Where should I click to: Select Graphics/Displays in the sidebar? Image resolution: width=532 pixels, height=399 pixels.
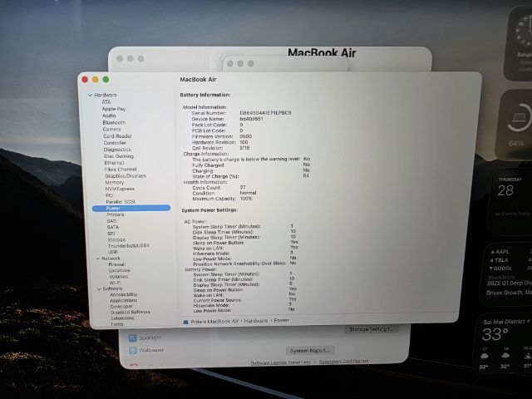[126, 176]
